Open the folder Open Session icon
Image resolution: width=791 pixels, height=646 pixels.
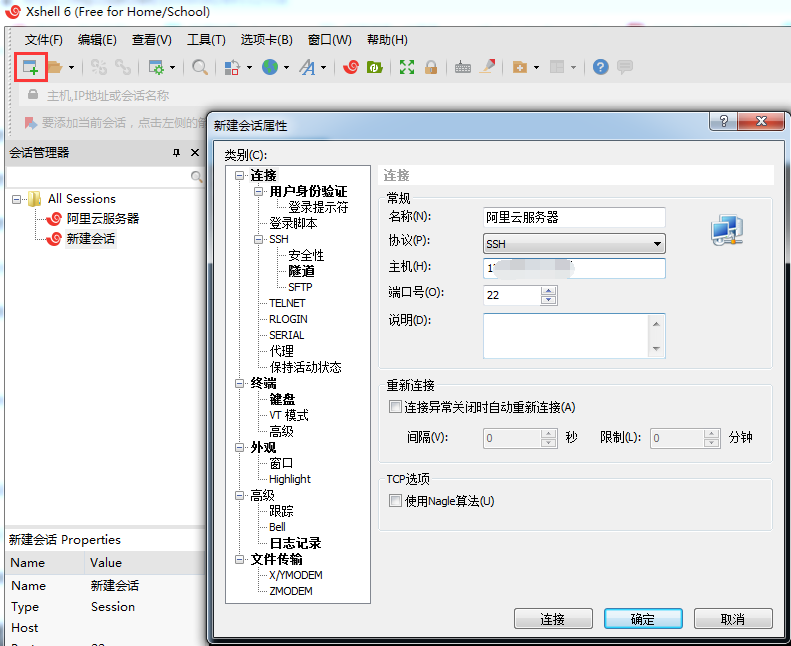(x=55, y=67)
